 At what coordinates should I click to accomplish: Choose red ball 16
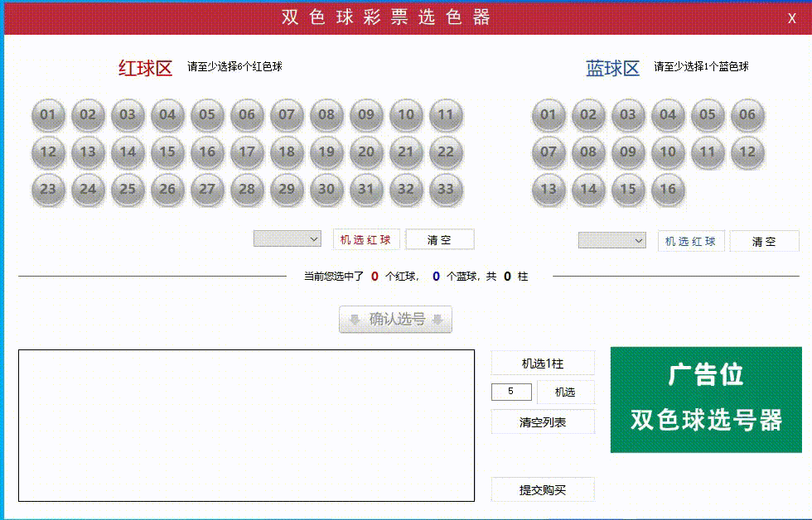207,152
